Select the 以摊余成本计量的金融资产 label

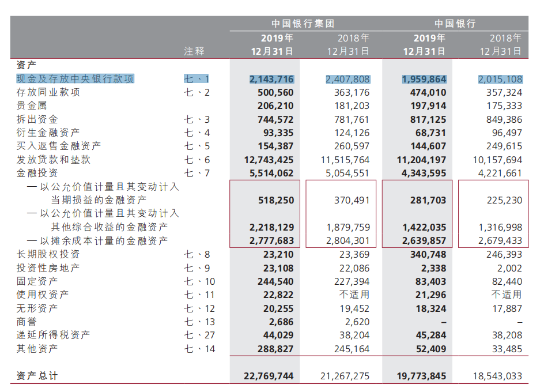click(x=104, y=240)
